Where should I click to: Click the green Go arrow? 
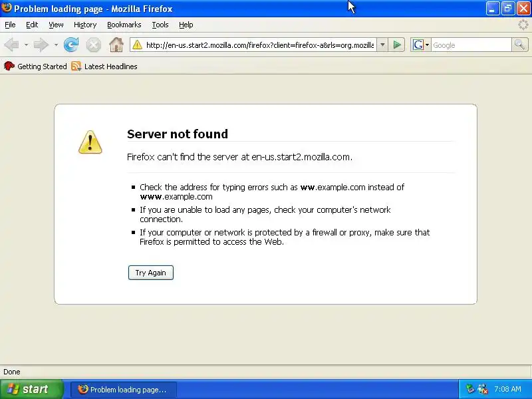click(x=397, y=45)
